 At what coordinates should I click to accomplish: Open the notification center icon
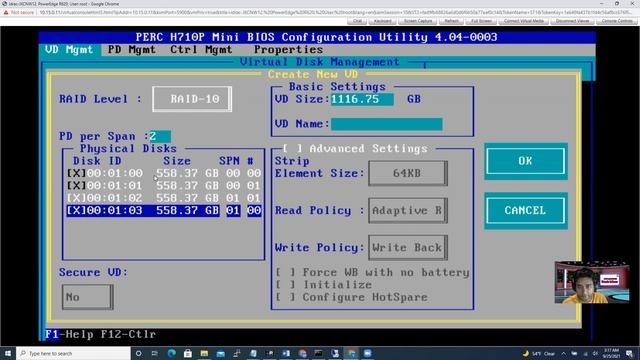point(629,353)
